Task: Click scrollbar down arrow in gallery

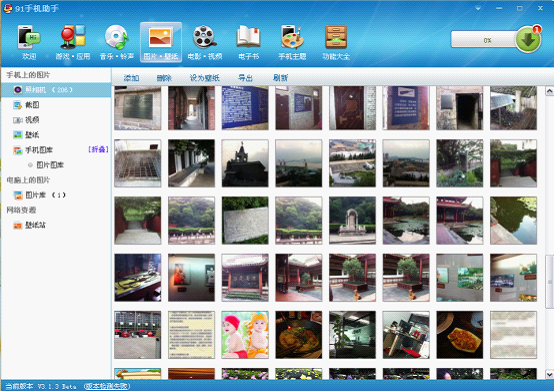Action: click(549, 374)
